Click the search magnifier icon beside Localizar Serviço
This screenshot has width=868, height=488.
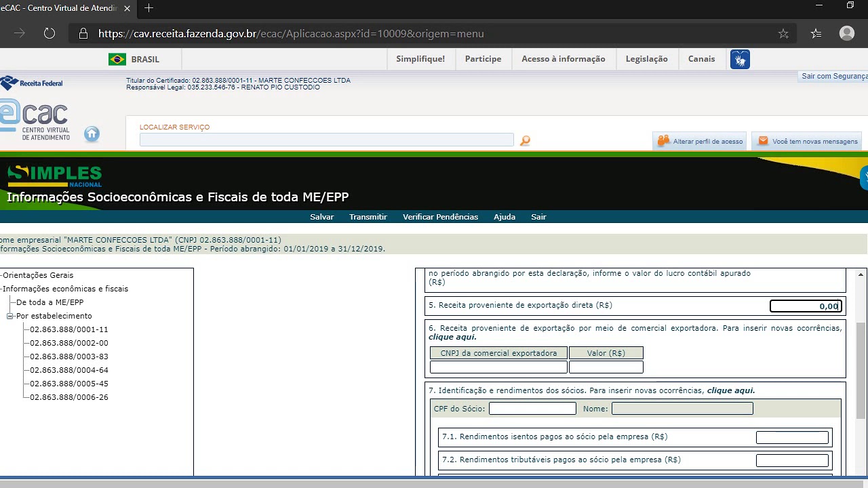coord(525,140)
